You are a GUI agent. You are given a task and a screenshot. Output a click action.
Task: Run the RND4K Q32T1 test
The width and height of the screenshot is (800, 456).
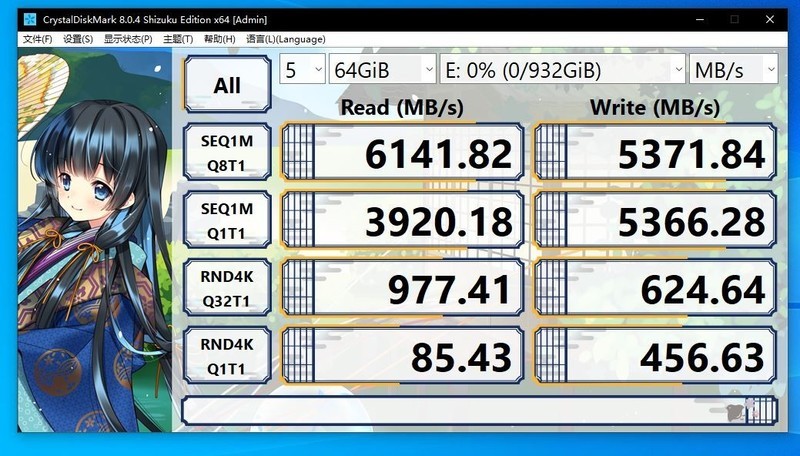[x=227, y=288]
